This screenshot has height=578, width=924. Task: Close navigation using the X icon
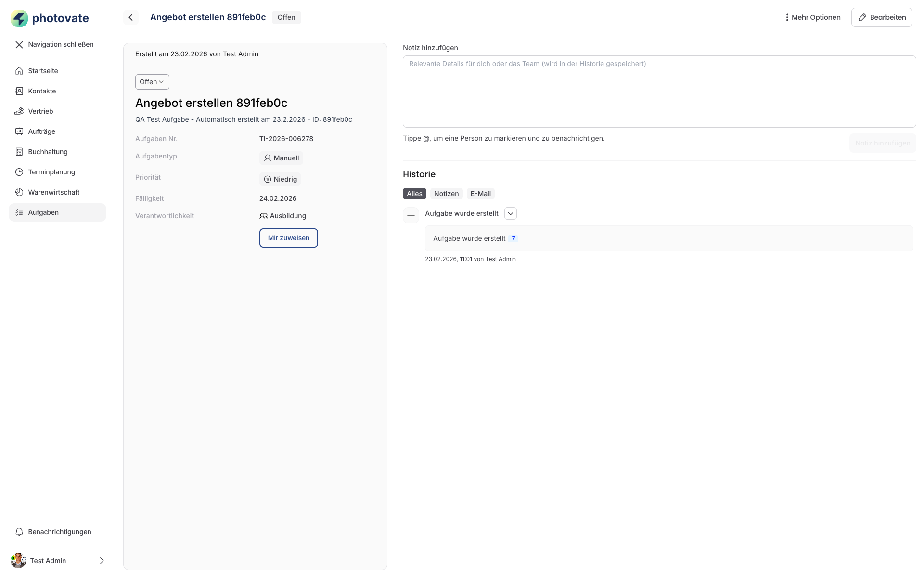19,44
